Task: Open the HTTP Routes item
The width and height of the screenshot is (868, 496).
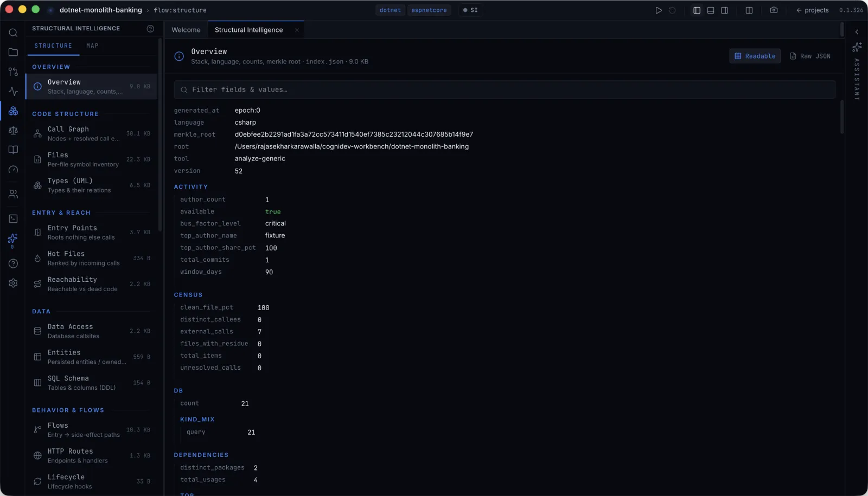Action: (x=91, y=456)
